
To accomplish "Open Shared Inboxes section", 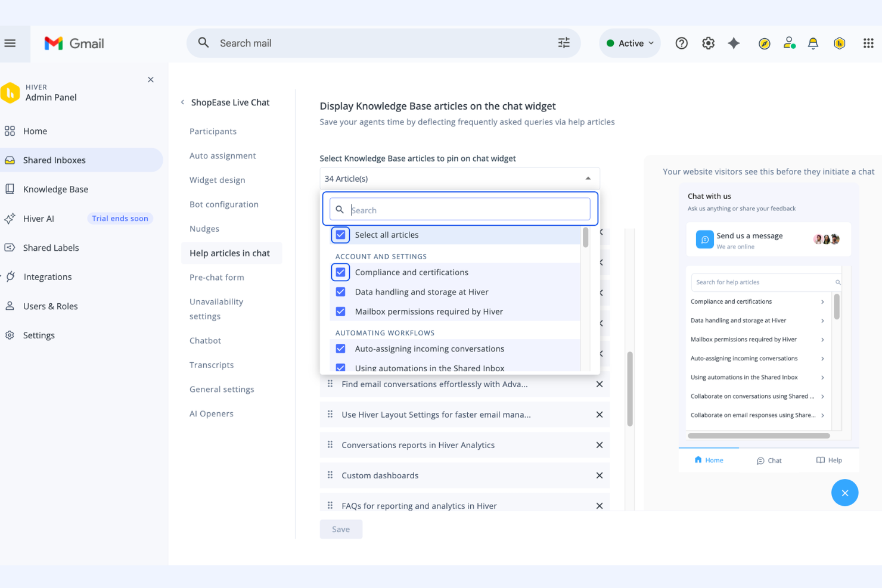I will tap(82, 160).
